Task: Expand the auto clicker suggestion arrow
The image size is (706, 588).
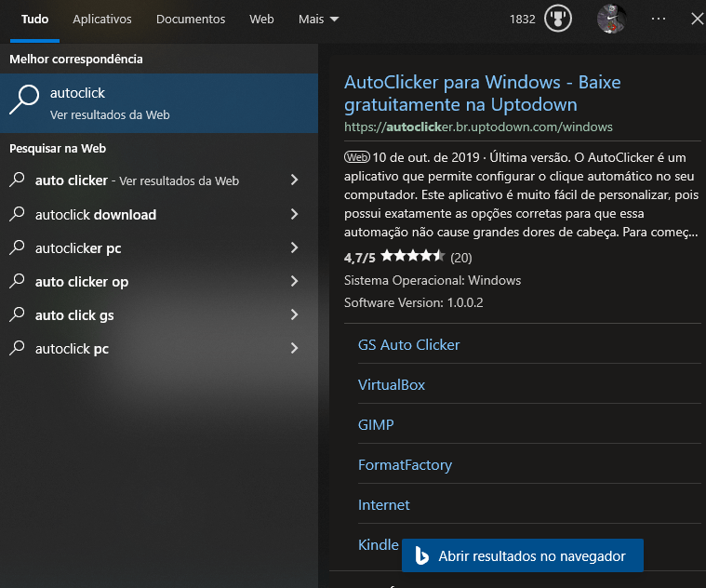Action: 295,180
